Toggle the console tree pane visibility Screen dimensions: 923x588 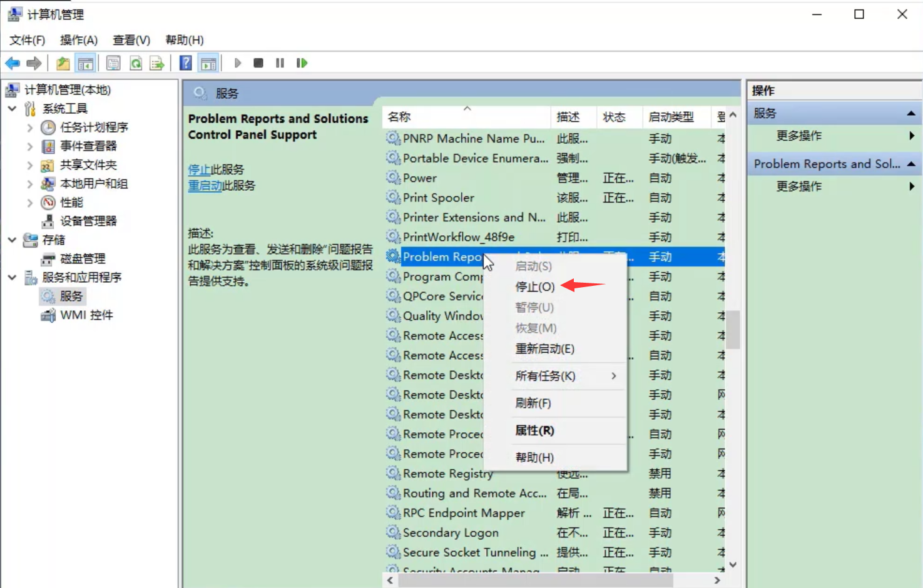[x=85, y=63]
